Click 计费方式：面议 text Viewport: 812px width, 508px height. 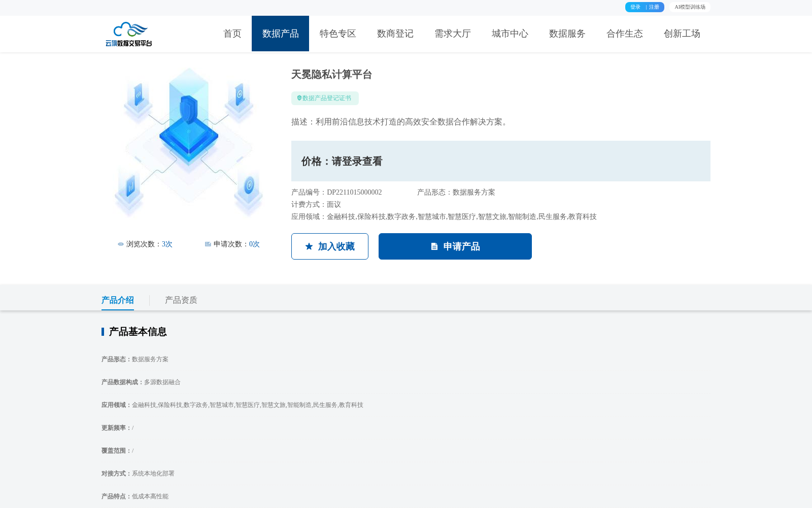pyautogui.click(x=316, y=205)
